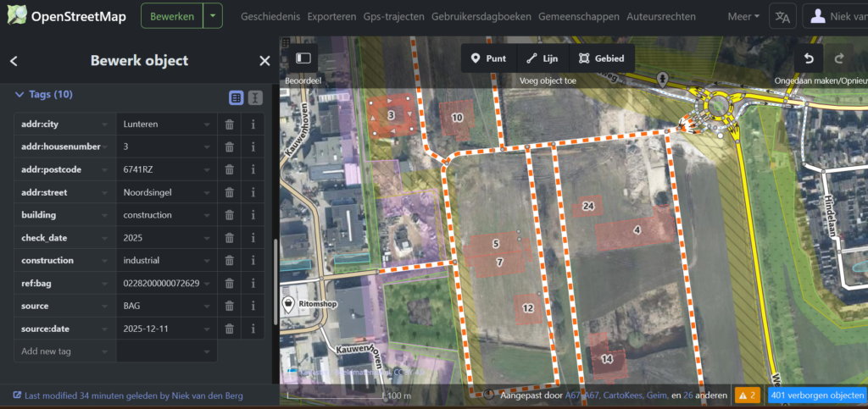The image size is (868, 409).
Task: Click the undo arrow icon
Action: [x=809, y=58]
